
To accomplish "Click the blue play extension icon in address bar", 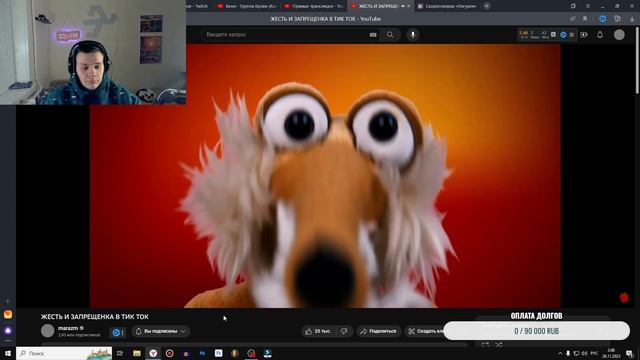I will click(602, 19).
